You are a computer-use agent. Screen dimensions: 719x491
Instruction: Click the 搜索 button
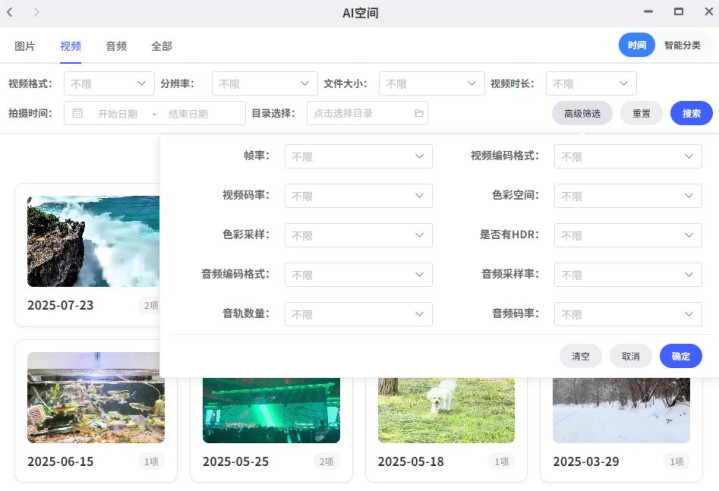[691, 114]
